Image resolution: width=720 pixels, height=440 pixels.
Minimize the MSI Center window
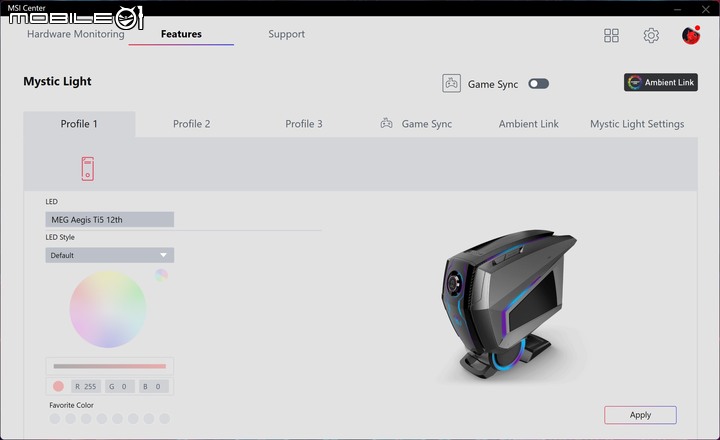click(x=677, y=9)
